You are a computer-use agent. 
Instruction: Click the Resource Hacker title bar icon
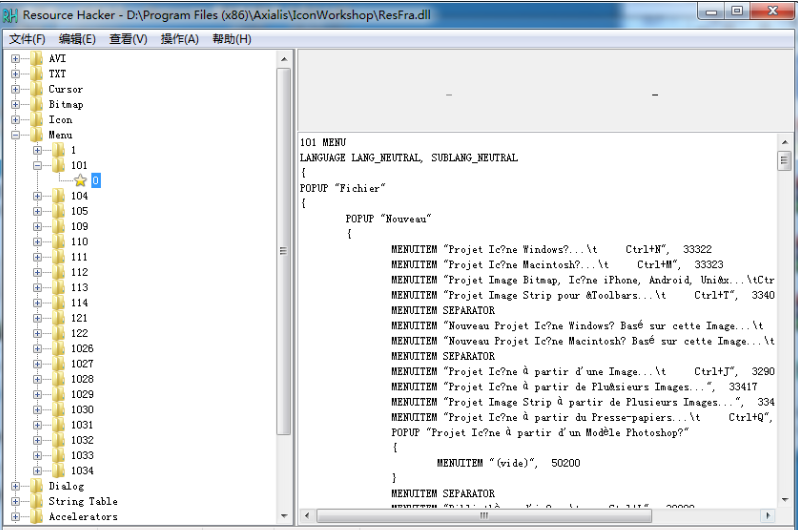11,14
